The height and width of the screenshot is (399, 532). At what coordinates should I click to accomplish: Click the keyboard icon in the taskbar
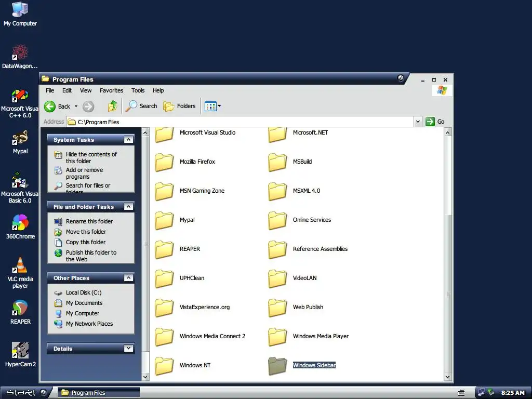tap(461, 393)
